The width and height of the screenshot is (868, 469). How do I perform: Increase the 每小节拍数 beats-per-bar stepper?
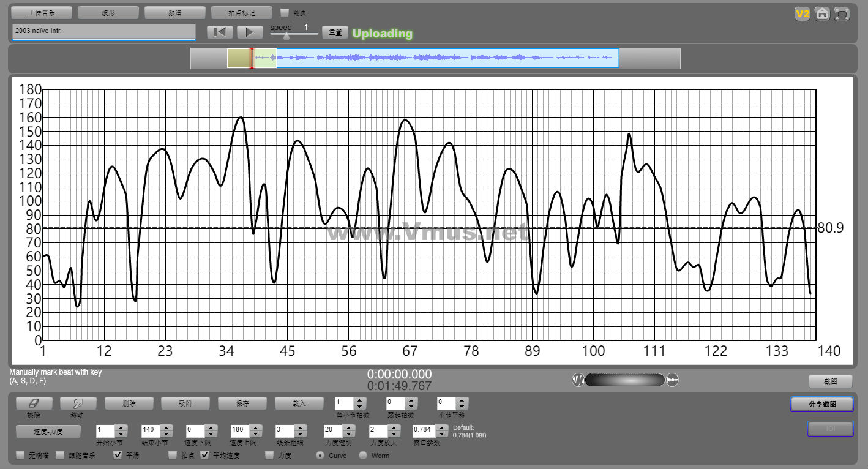click(360, 400)
